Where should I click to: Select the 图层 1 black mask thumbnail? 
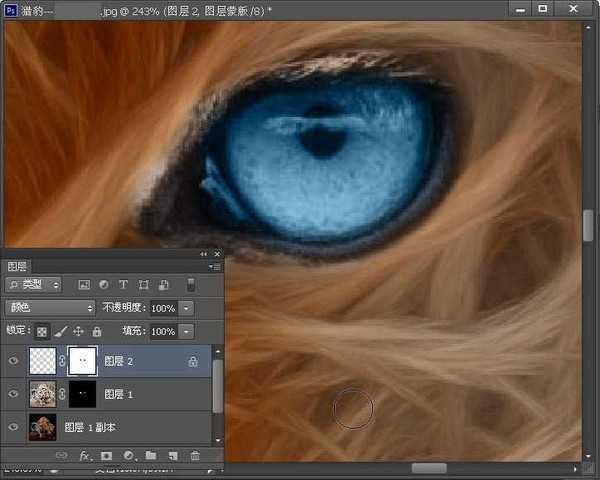click(x=80, y=394)
